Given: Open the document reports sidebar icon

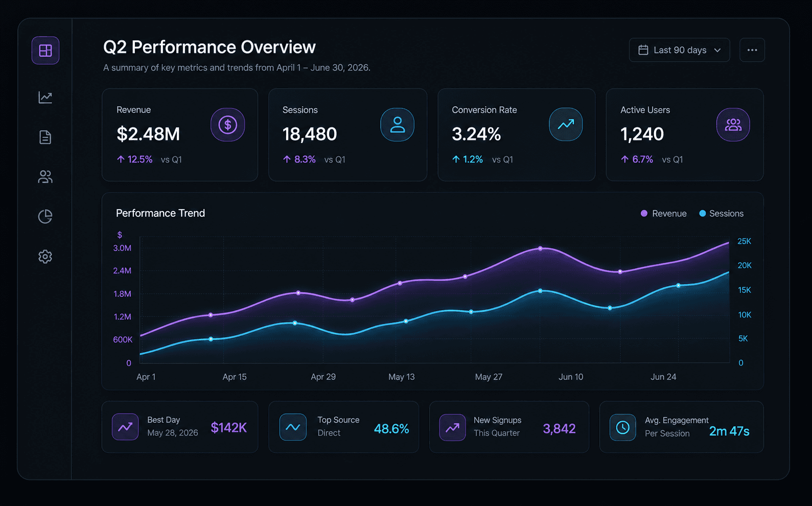Looking at the screenshot, I should coord(45,137).
